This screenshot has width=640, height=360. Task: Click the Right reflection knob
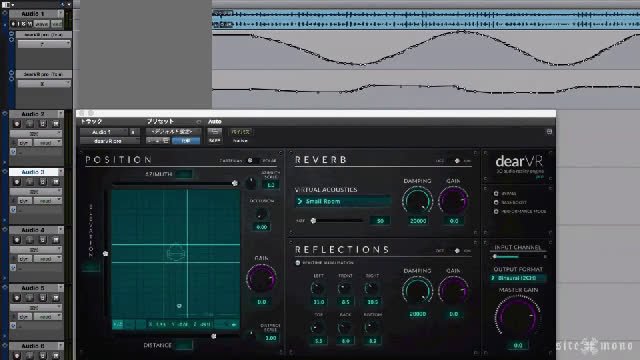click(x=372, y=289)
